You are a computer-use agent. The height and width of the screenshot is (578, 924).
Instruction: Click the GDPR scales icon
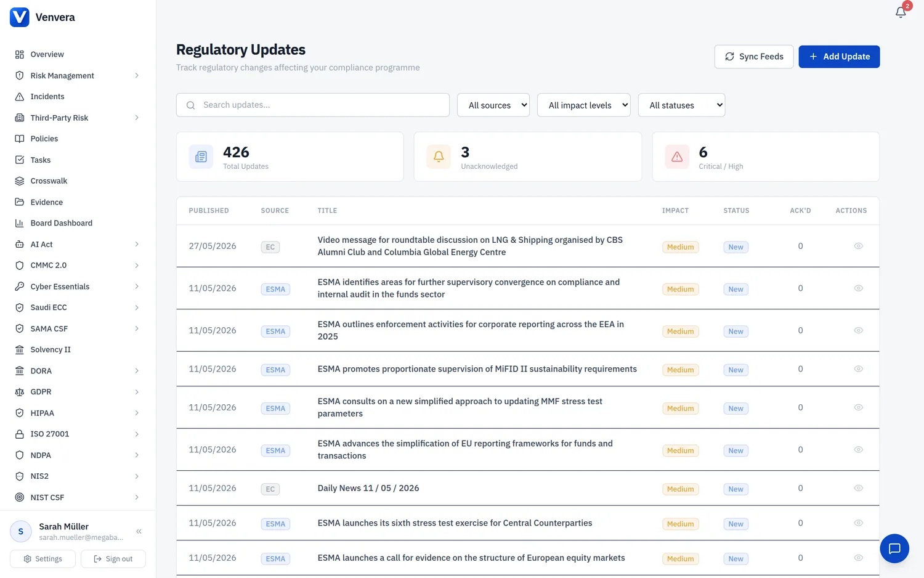pos(20,392)
